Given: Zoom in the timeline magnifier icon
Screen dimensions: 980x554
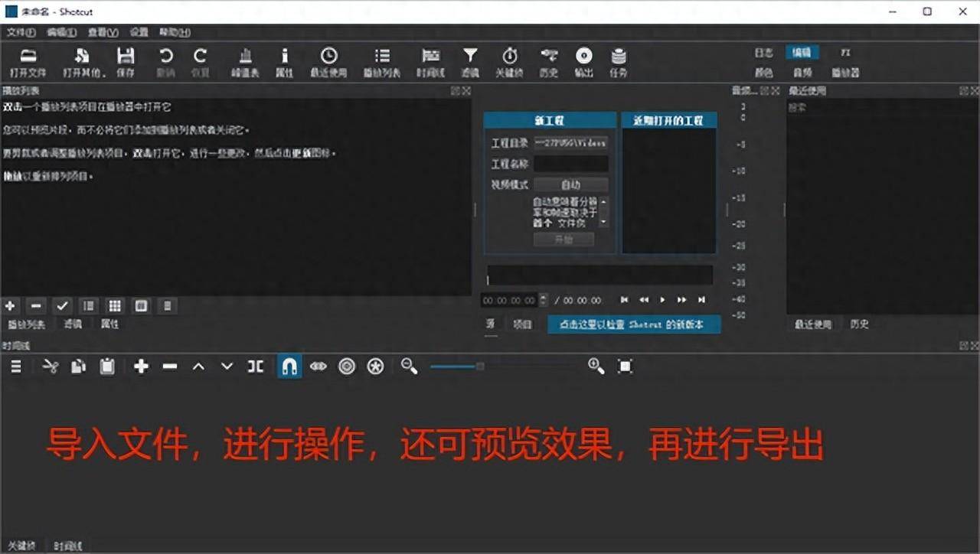Looking at the screenshot, I should click(596, 367).
